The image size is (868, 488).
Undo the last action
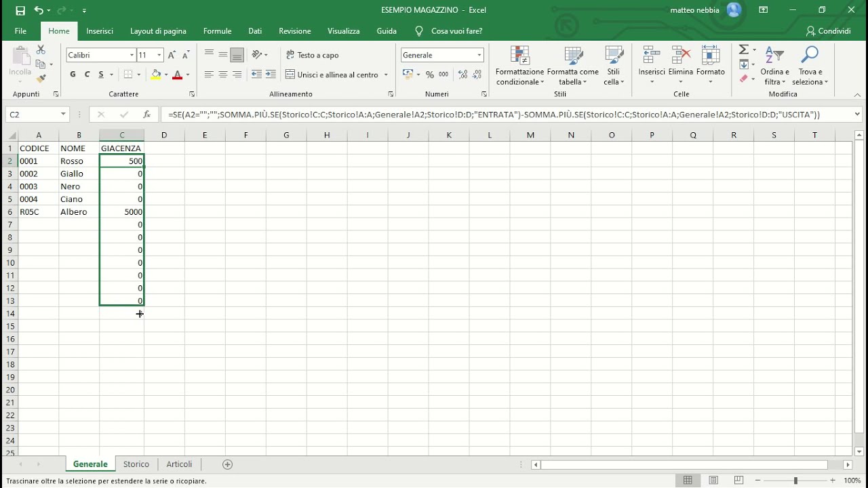pos(39,10)
